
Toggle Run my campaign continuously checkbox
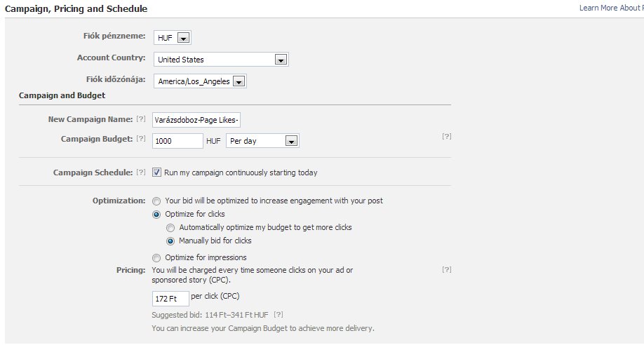[x=157, y=172]
